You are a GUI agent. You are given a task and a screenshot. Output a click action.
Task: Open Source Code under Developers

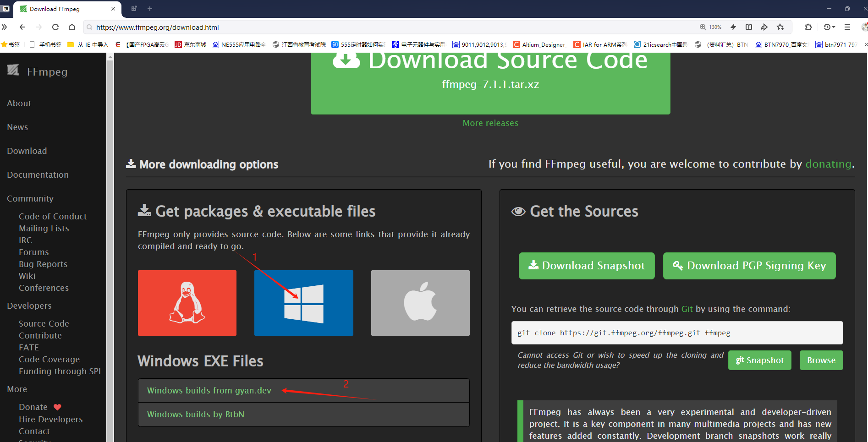point(44,323)
